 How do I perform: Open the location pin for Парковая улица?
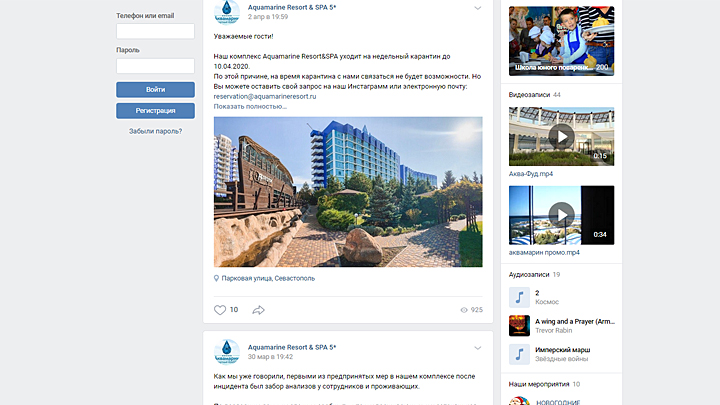[x=216, y=278]
